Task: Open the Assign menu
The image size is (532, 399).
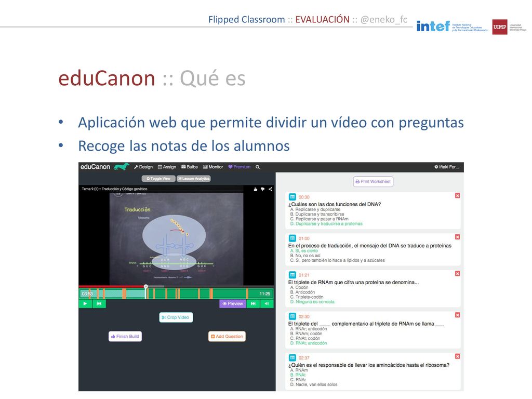Action: click(x=167, y=167)
